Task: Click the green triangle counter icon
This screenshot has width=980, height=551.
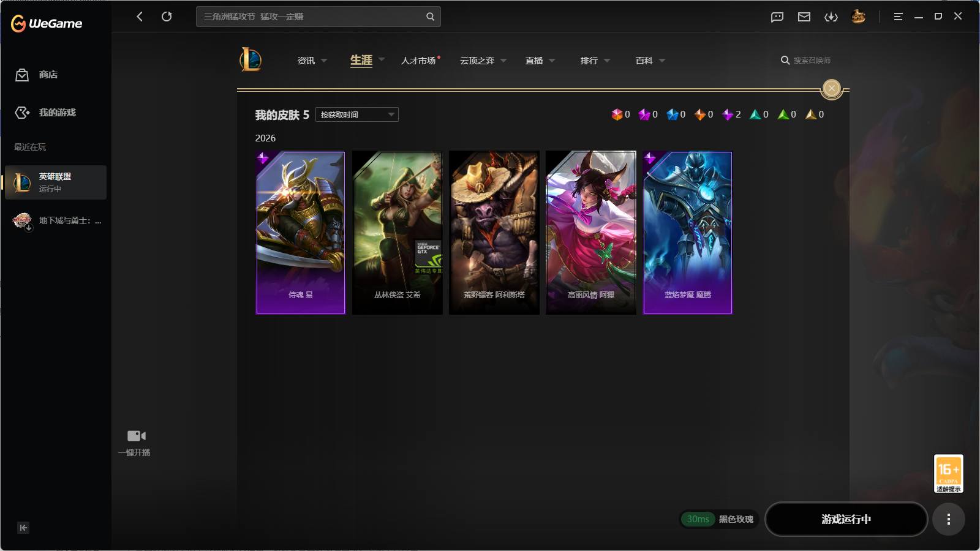Action: [783, 114]
